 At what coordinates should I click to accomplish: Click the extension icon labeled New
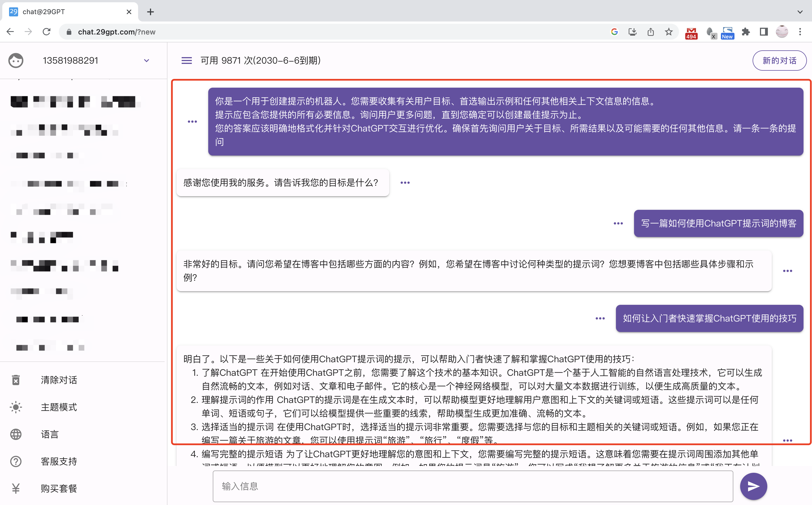(x=727, y=33)
